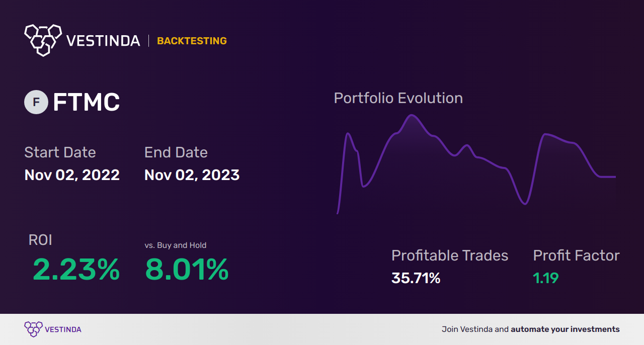Click the ROI label
This screenshot has height=345, width=644.
(40, 240)
